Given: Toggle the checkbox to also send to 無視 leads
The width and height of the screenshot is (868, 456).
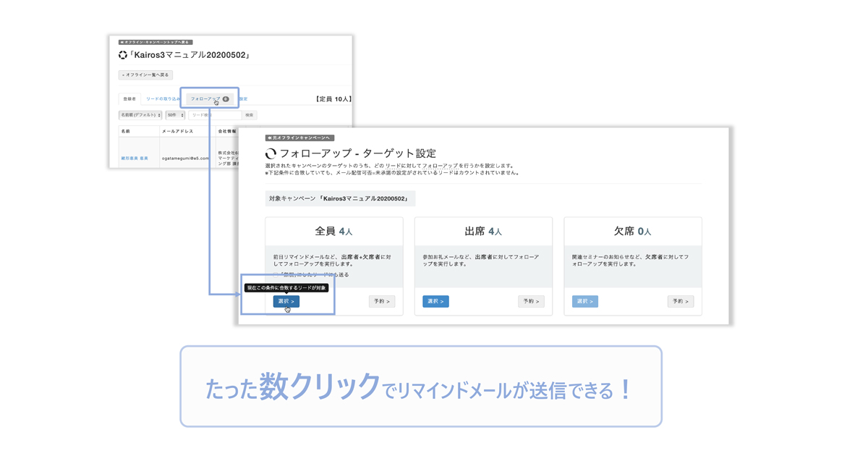Looking at the screenshot, I should coord(276,275).
